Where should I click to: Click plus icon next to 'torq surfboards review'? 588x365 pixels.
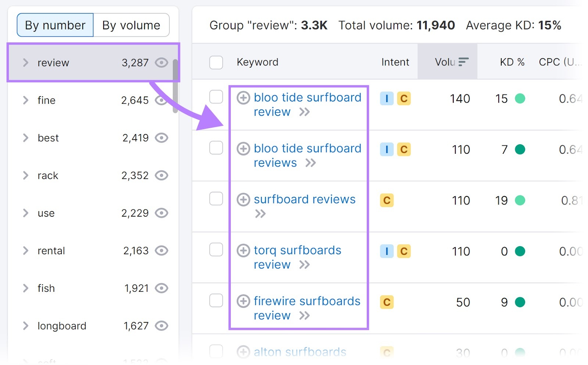click(x=243, y=251)
